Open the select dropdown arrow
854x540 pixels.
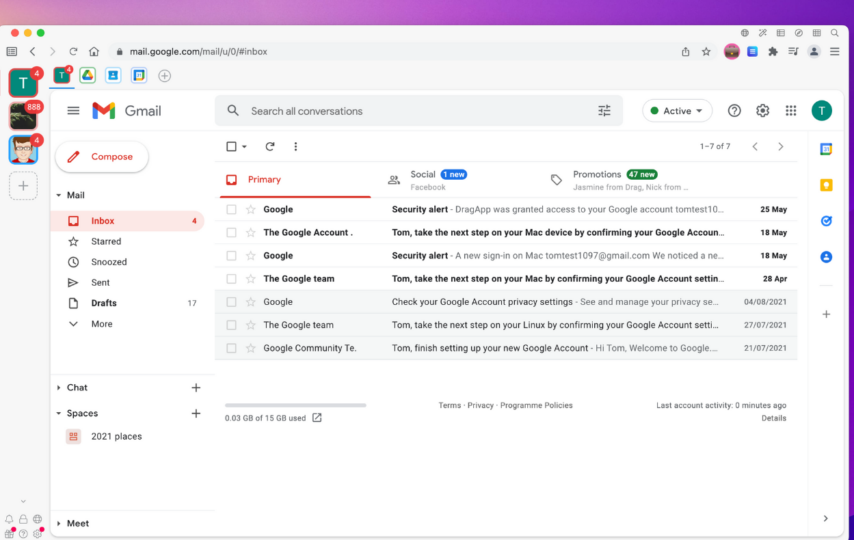click(245, 146)
